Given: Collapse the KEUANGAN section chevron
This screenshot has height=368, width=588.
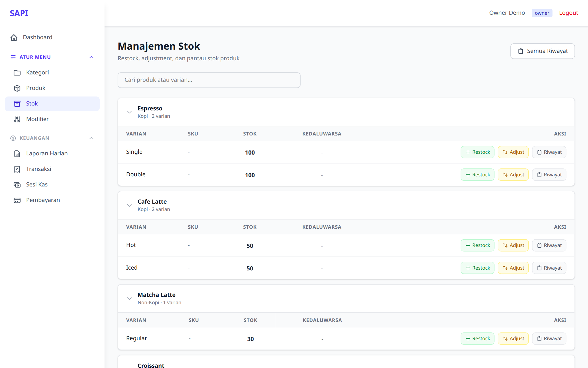Looking at the screenshot, I should point(91,138).
